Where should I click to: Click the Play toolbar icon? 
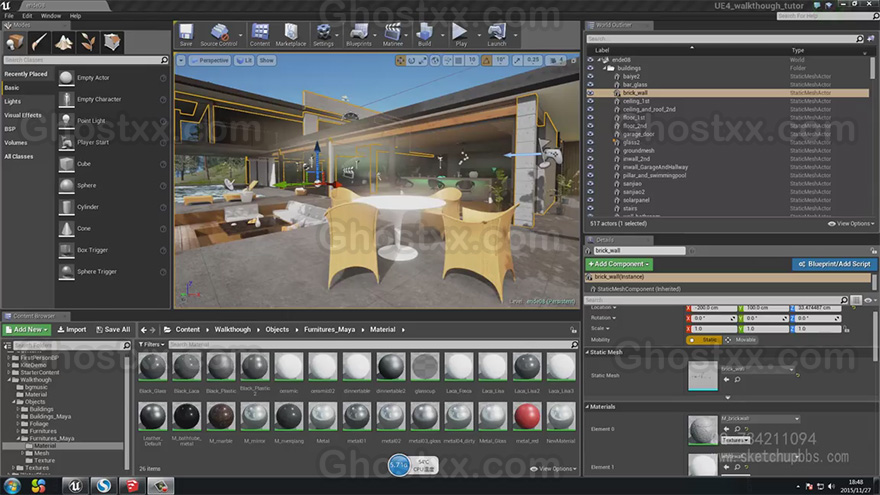pos(460,34)
